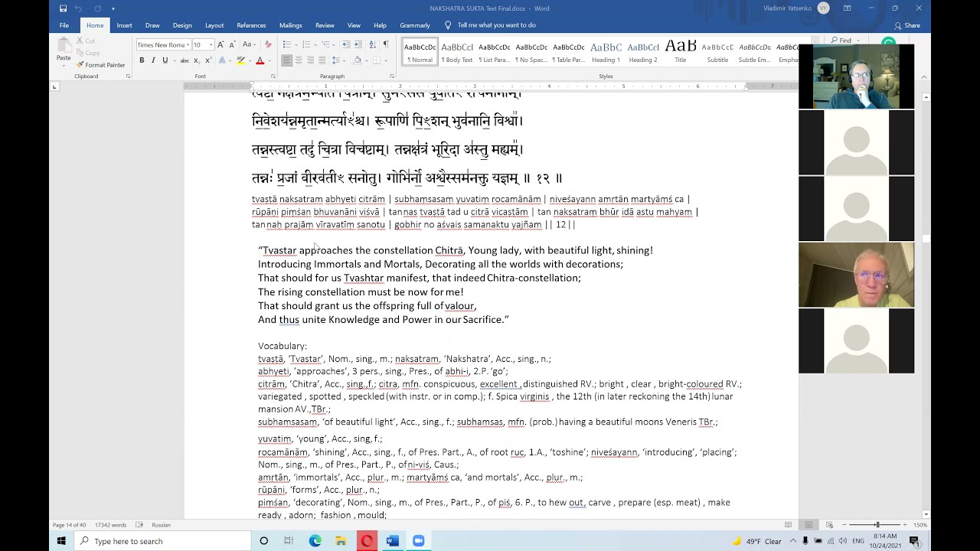The height and width of the screenshot is (551, 980).
Task: Toggle underline formatting
Action: click(165, 60)
